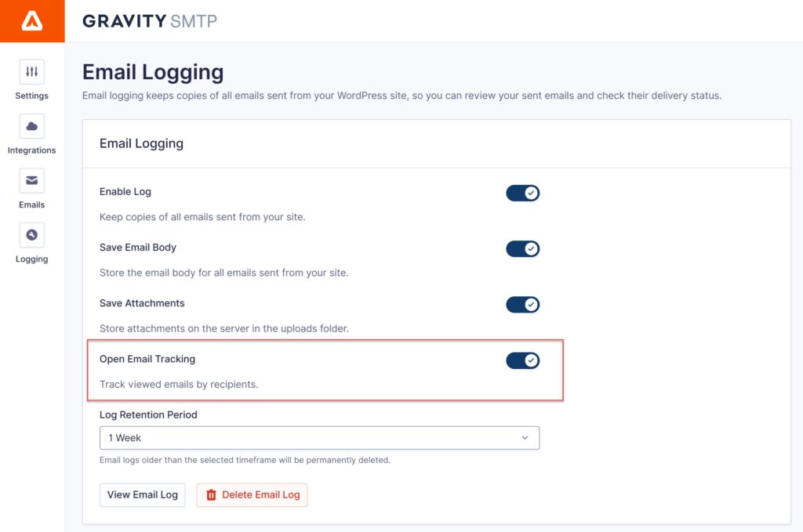Click the Delete Email Log button
This screenshot has width=803, height=532.
(x=251, y=494)
